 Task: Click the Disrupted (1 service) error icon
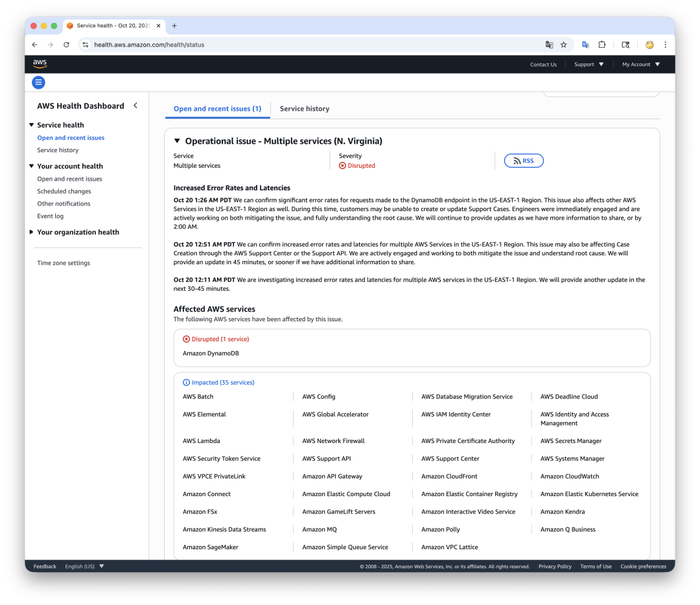coord(186,339)
